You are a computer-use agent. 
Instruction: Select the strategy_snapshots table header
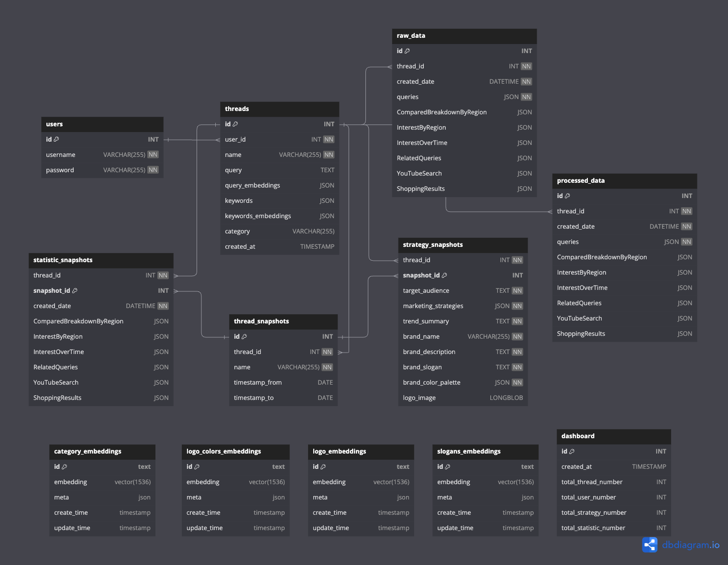click(x=463, y=245)
